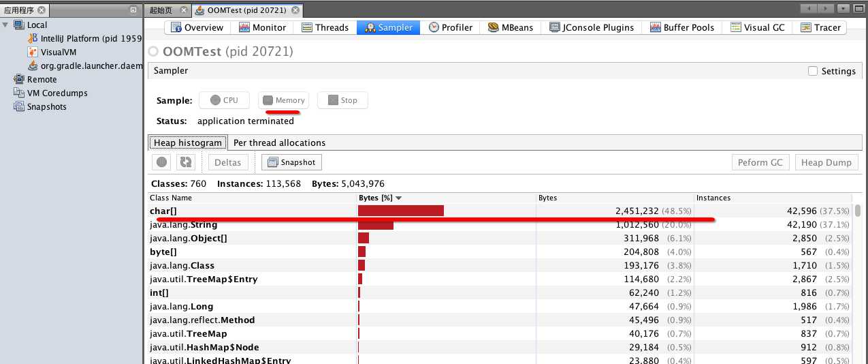868x364 pixels.
Task: Close the OOMTest (pid 20721) tab
Action: pos(297,10)
